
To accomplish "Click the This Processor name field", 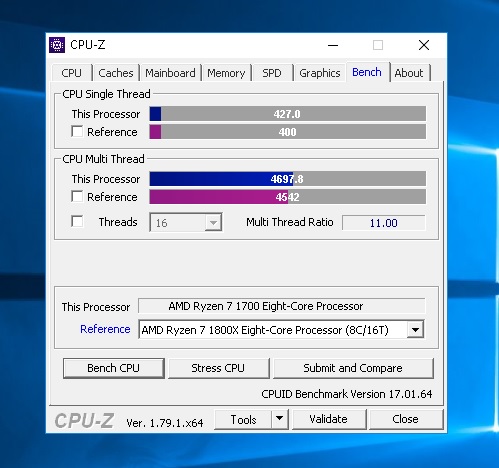I will tap(282, 306).
